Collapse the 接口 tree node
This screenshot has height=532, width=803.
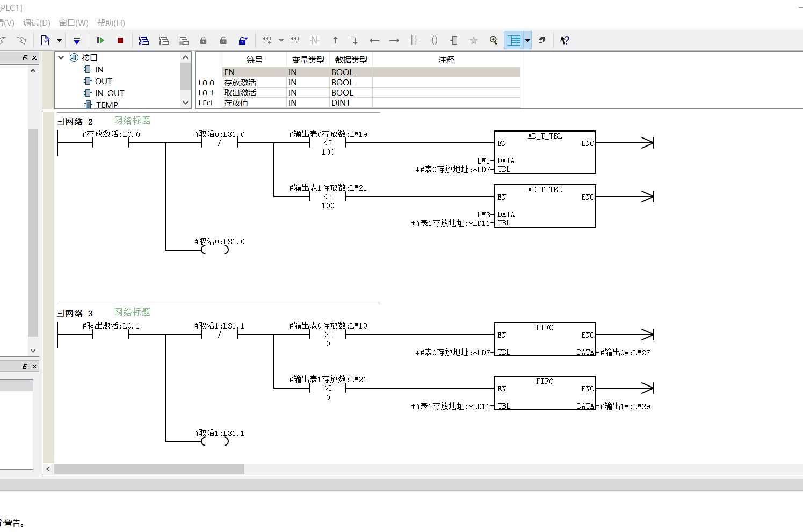[x=61, y=57]
